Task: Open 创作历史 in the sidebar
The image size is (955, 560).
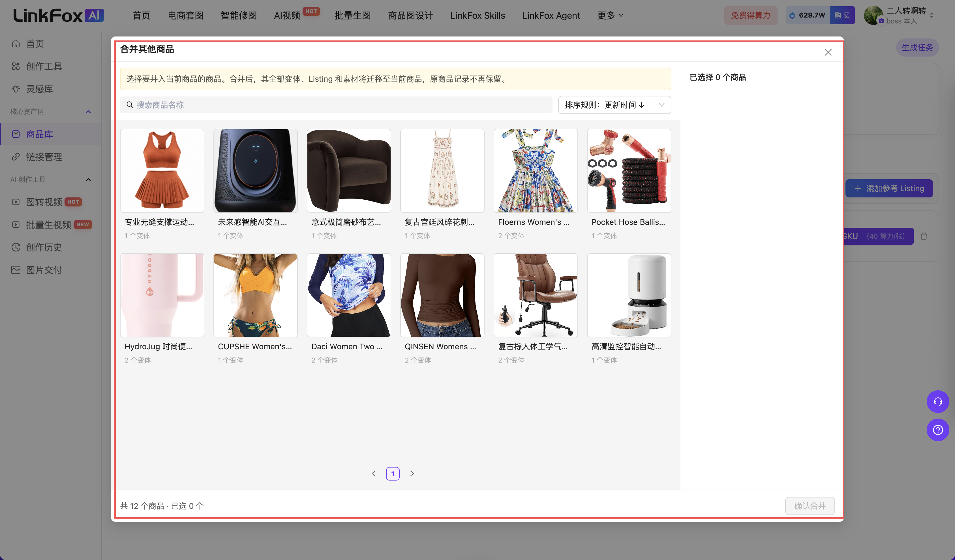Action: (50, 247)
